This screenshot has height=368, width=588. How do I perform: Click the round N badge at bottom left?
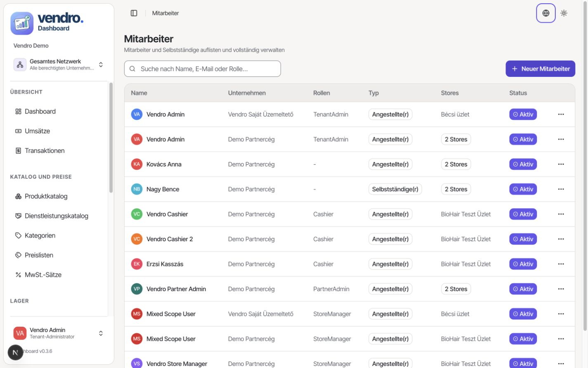(x=15, y=352)
